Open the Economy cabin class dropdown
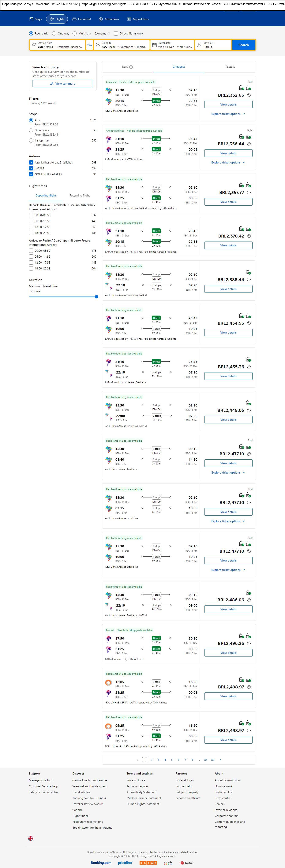The width and height of the screenshot is (285, 868). point(102,33)
